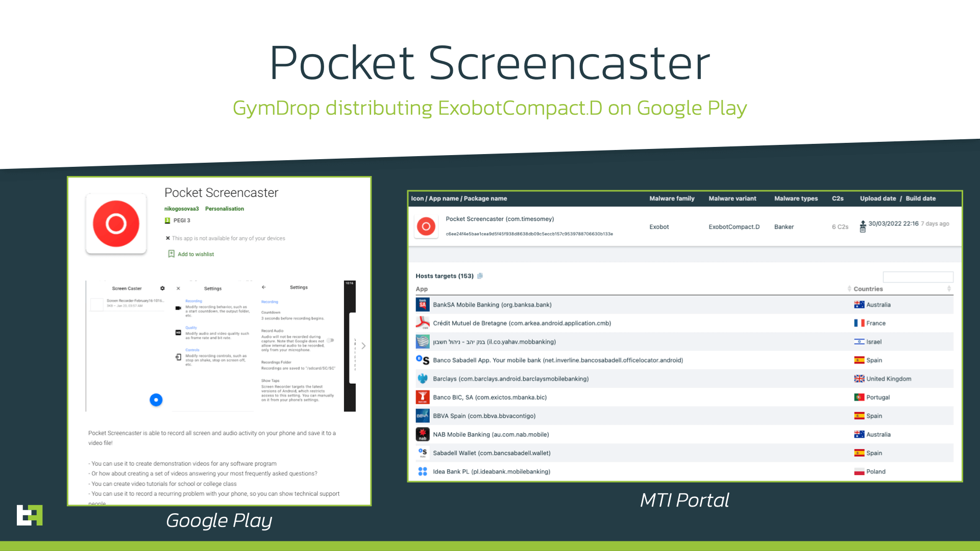Click the hosts targets search field

coord(918,277)
